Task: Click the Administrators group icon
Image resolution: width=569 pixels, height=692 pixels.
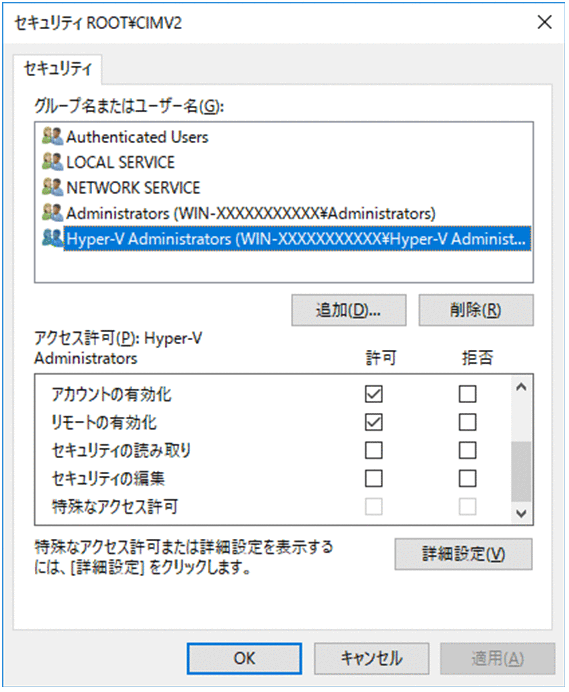Action: [53, 213]
